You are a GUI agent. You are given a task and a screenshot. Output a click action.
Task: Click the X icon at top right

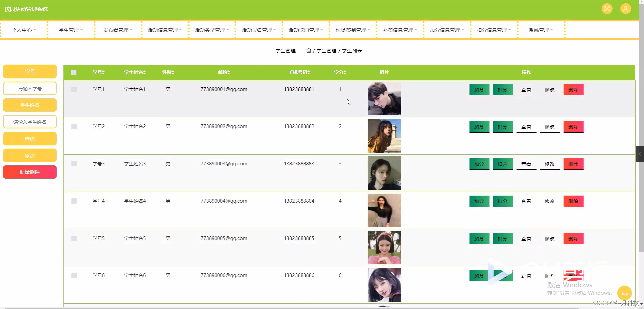607,9
